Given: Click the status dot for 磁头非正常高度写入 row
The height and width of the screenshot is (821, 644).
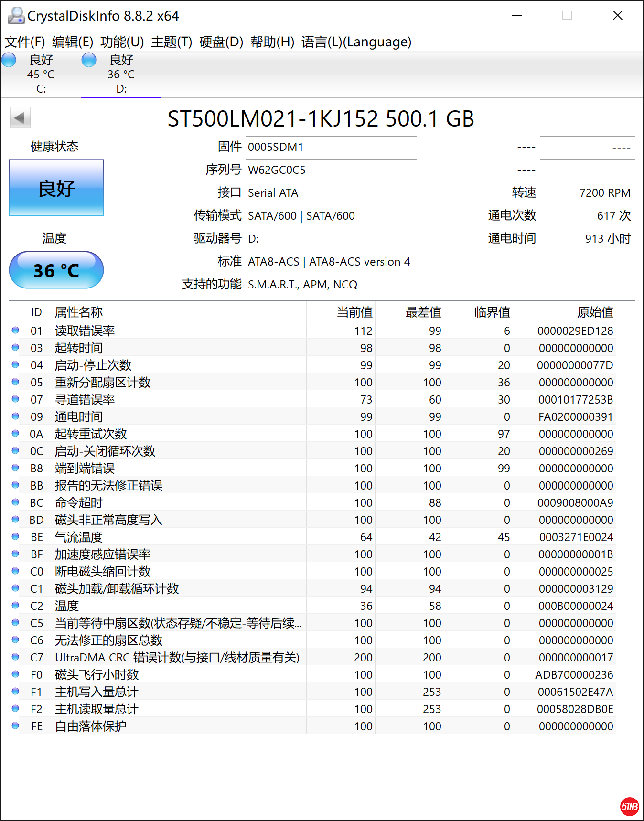Looking at the screenshot, I should 15,519.
